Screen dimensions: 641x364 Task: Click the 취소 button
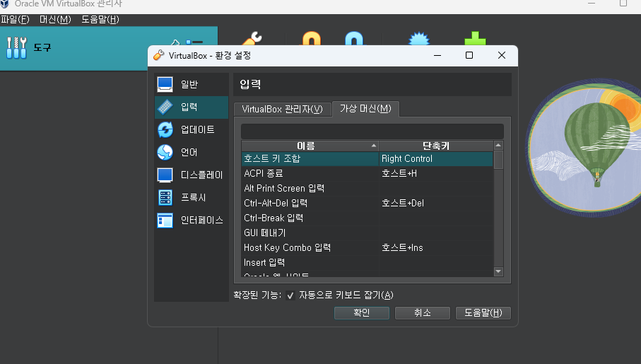(423, 313)
